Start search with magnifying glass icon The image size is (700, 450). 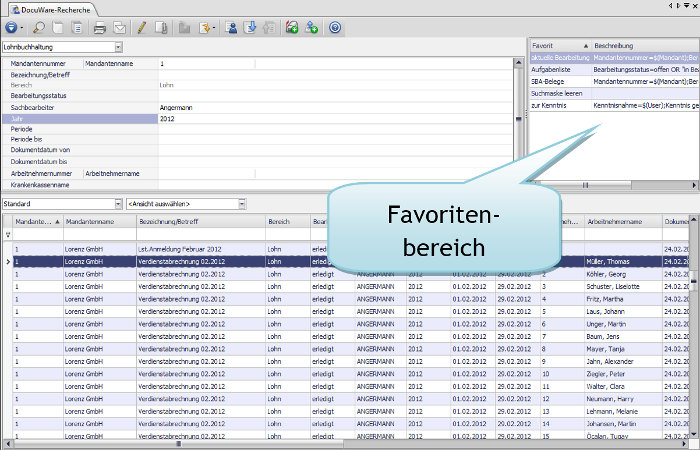[x=39, y=28]
